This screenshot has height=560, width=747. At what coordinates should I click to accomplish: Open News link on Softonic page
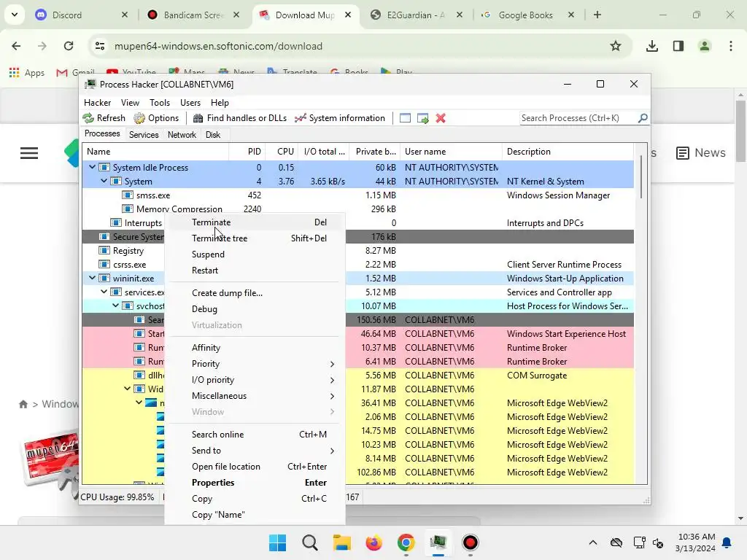(x=701, y=153)
